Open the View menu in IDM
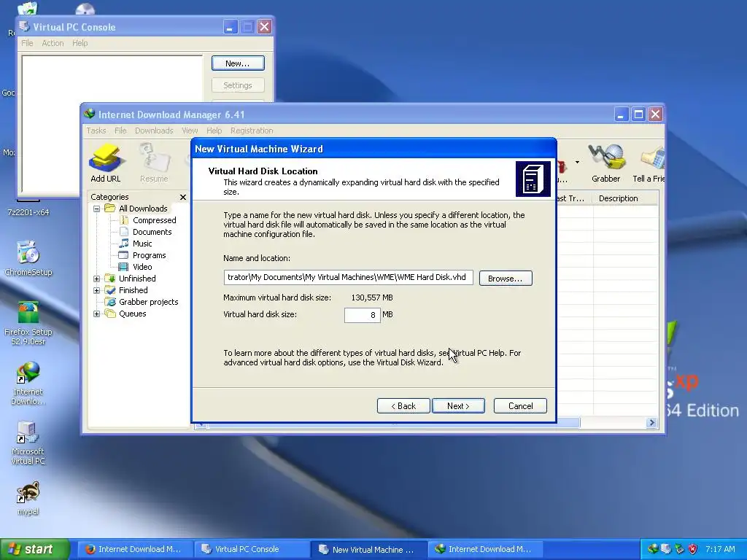This screenshot has height=560, width=747. [190, 131]
